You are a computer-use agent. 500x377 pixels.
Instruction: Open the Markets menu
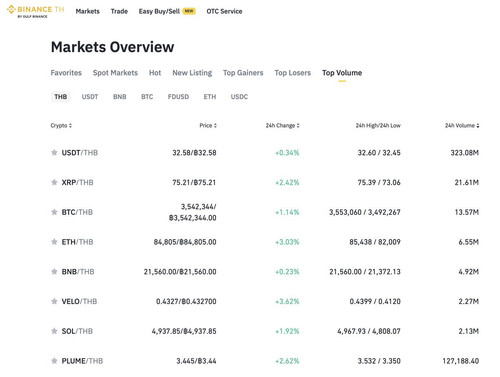(87, 11)
